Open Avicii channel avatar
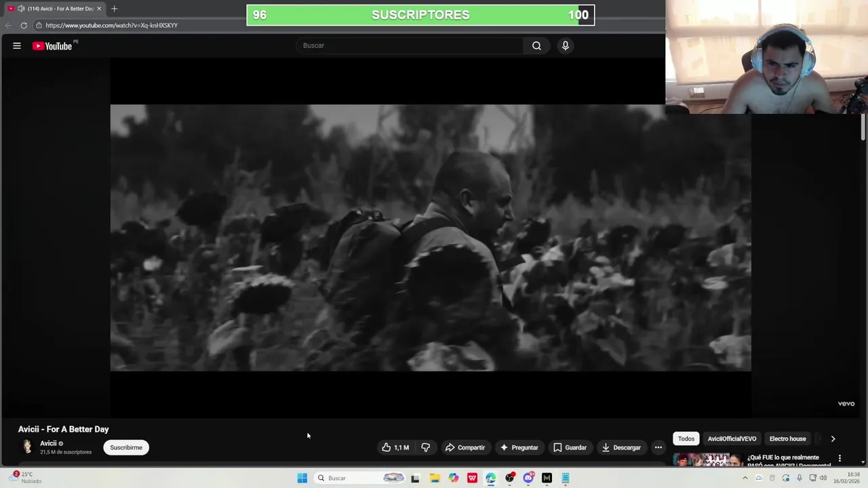Image resolution: width=868 pixels, height=488 pixels. click(27, 447)
